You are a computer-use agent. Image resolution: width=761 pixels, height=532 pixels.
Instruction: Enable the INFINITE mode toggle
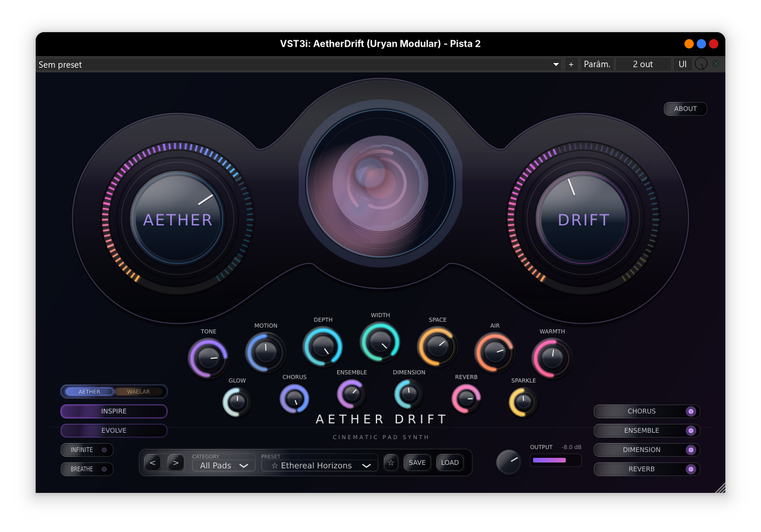[87, 450]
